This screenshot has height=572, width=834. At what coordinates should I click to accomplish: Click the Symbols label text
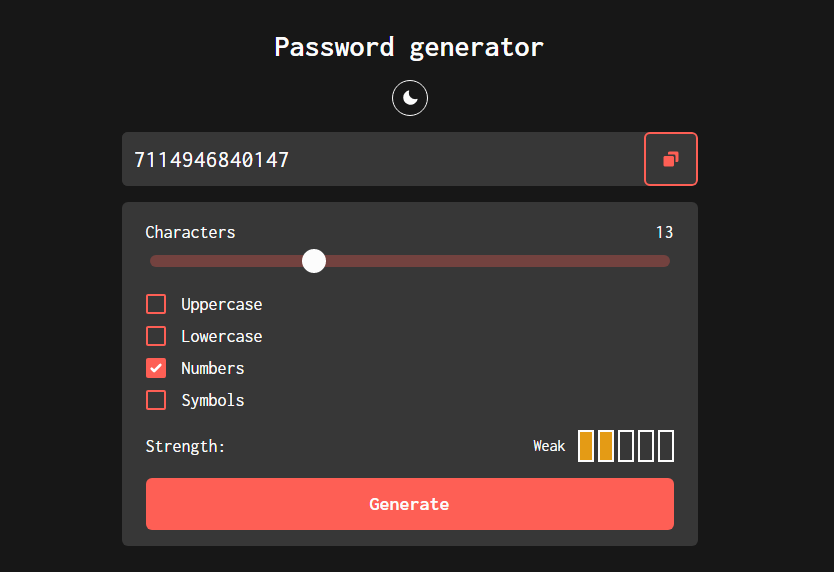(213, 400)
